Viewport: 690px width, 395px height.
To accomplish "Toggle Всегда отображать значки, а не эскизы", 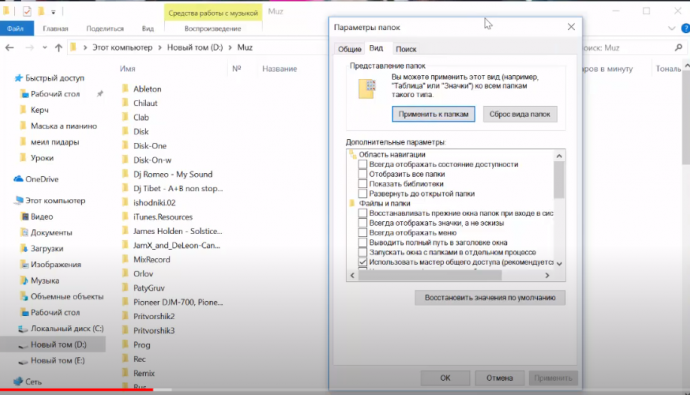I will pyautogui.click(x=362, y=223).
